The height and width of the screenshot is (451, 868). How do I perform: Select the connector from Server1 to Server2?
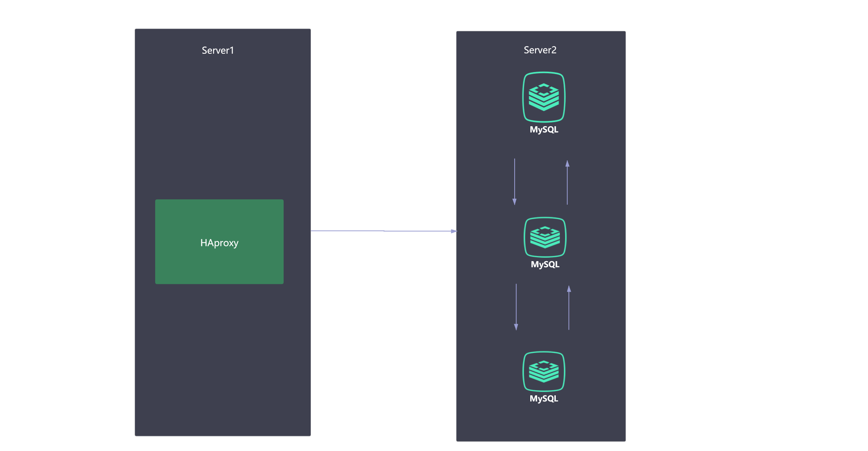click(383, 231)
